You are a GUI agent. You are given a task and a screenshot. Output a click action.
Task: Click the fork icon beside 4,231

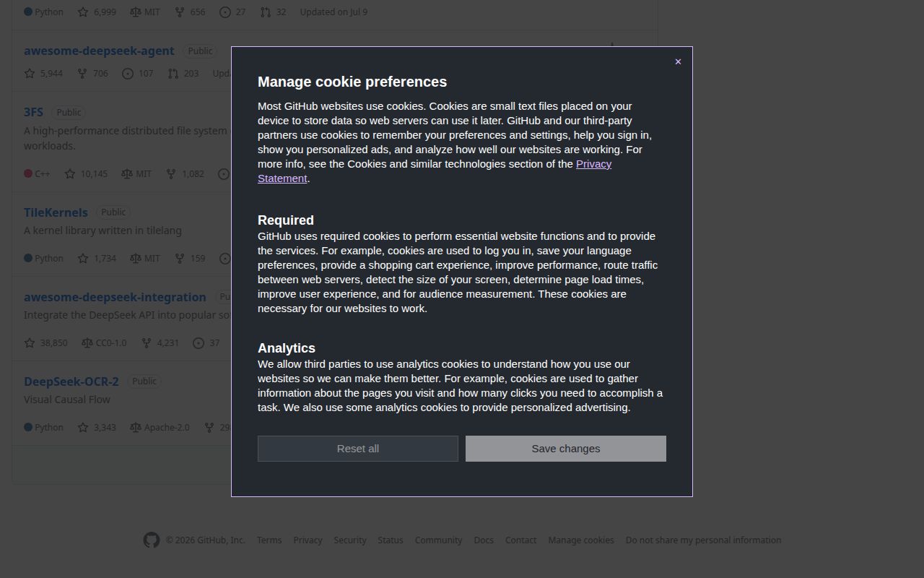pos(146,343)
